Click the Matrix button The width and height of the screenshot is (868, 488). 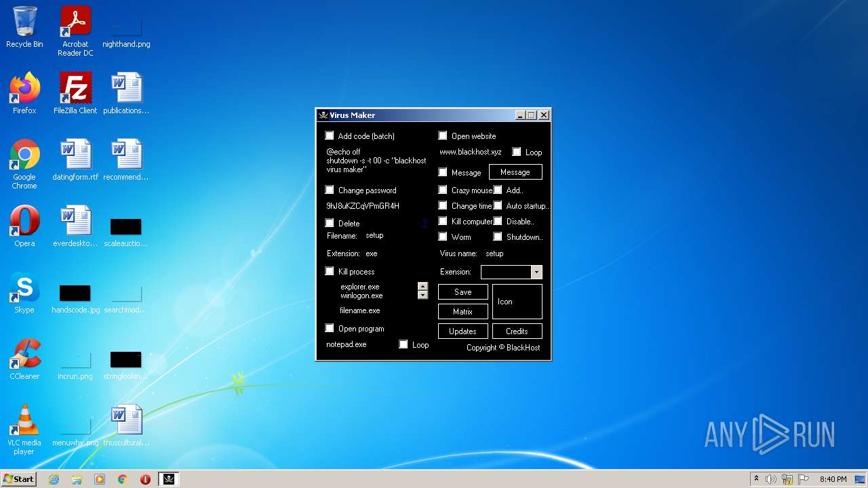[x=463, y=312]
